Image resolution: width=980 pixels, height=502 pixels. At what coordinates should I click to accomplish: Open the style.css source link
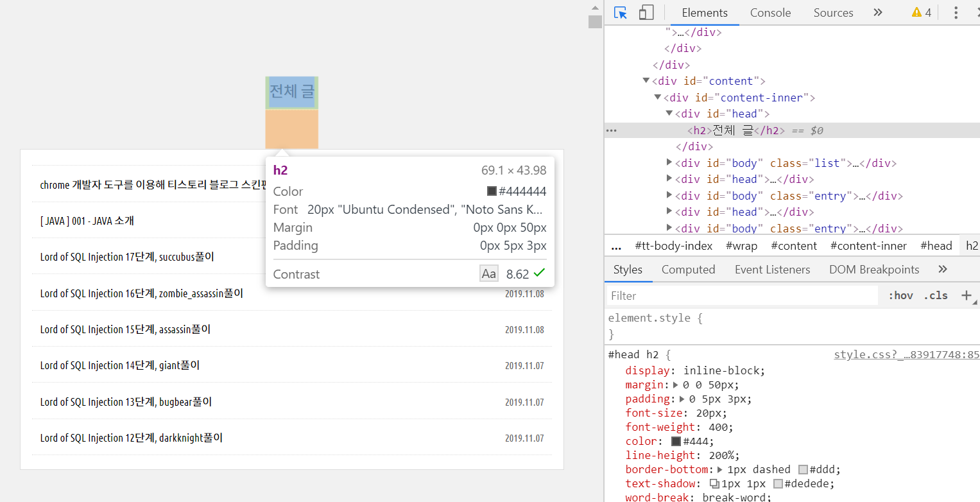pos(906,354)
